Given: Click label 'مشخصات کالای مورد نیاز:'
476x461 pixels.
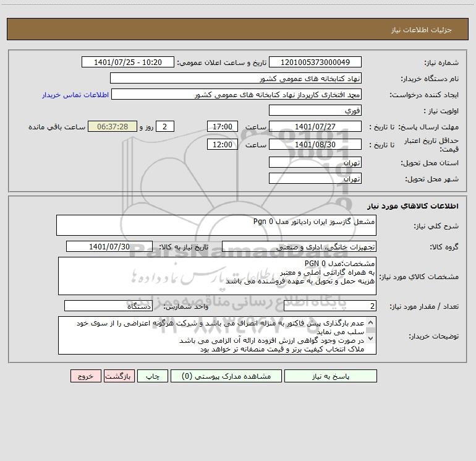Looking at the screenshot, I should pos(419,277).
